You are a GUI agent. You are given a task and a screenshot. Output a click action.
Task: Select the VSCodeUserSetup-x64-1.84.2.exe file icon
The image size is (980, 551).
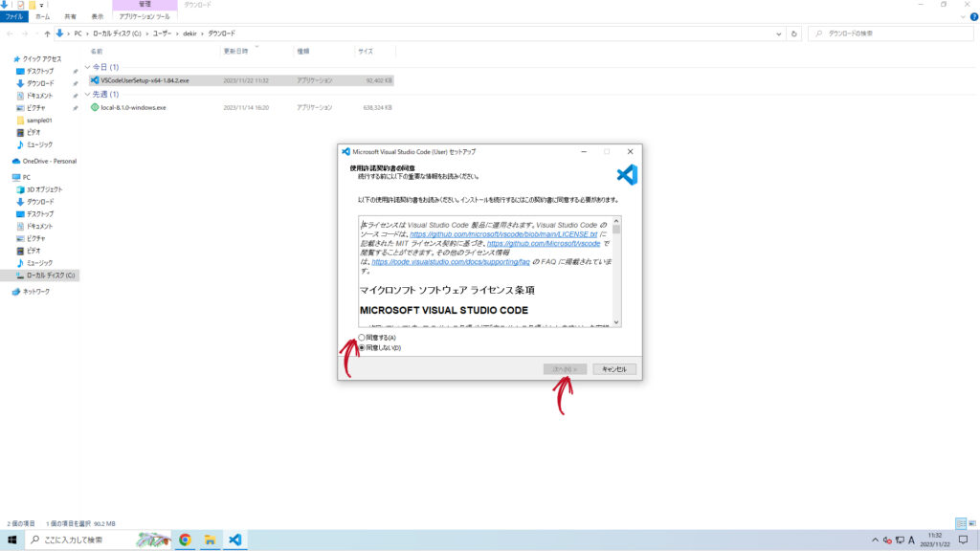tap(95, 80)
